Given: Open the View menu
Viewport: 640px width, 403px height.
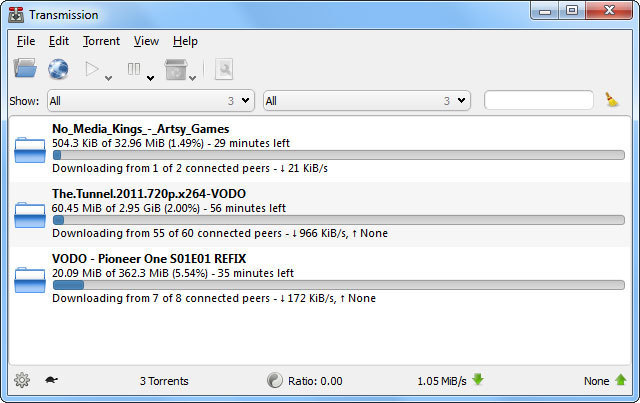Looking at the screenshot, I should click(146, 41).
